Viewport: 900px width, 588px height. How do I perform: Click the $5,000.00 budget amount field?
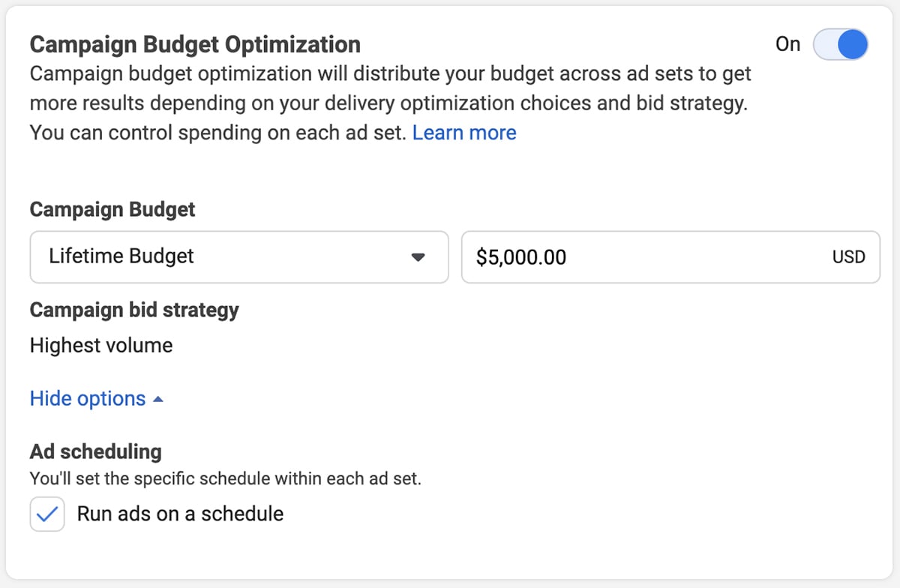pyautogui.click(x=645, y=256)
